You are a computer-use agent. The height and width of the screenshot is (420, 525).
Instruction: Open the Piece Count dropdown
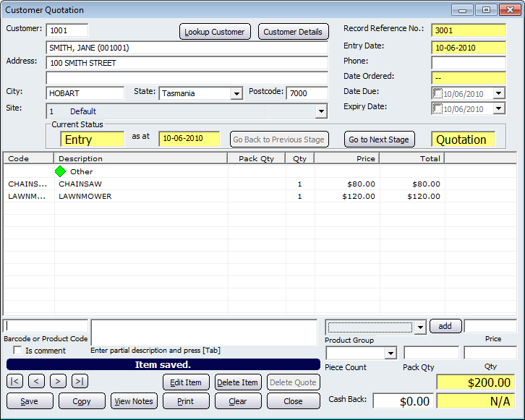point(390,353)
